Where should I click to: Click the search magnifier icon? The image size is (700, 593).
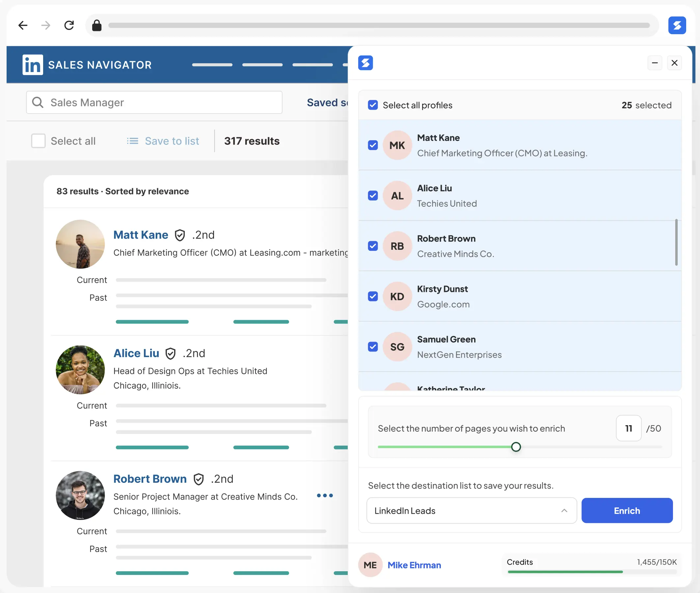pyautogui.click(x=38, y=103)
